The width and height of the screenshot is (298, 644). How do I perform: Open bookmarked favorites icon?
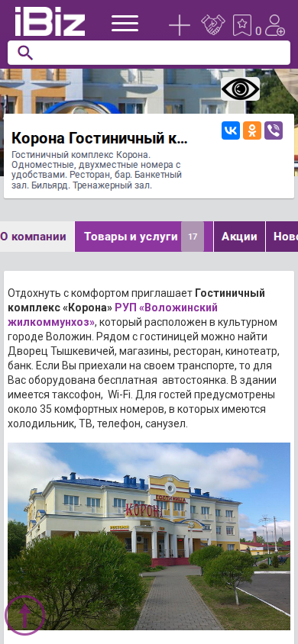[x=242, y=25]
